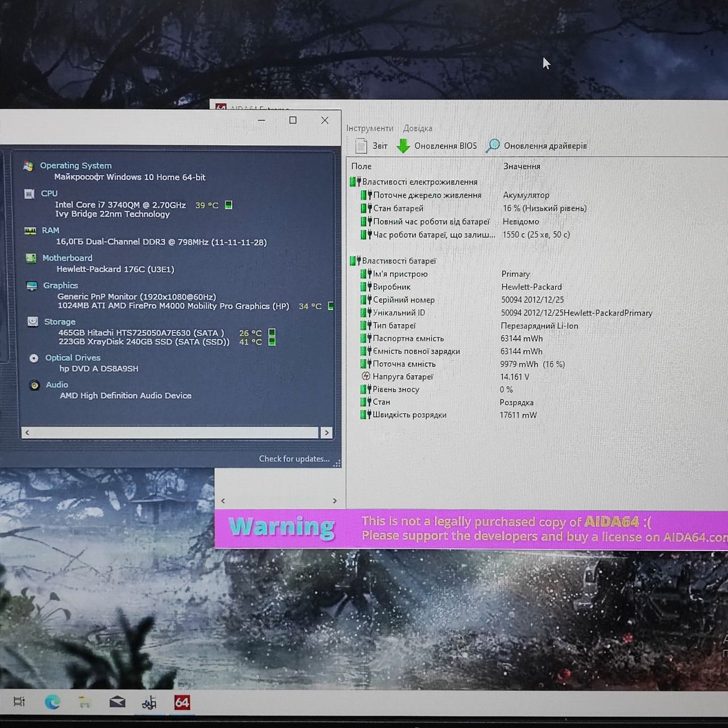Open the Storage section heading

[60, 322]
